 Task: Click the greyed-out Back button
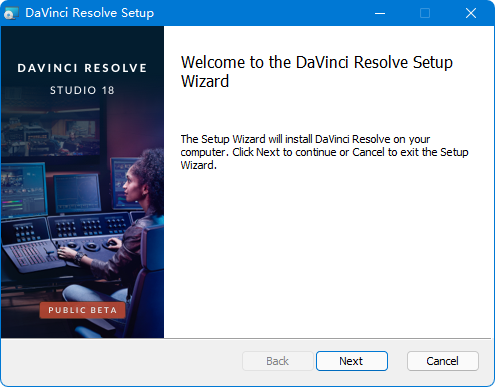(278, 361)
